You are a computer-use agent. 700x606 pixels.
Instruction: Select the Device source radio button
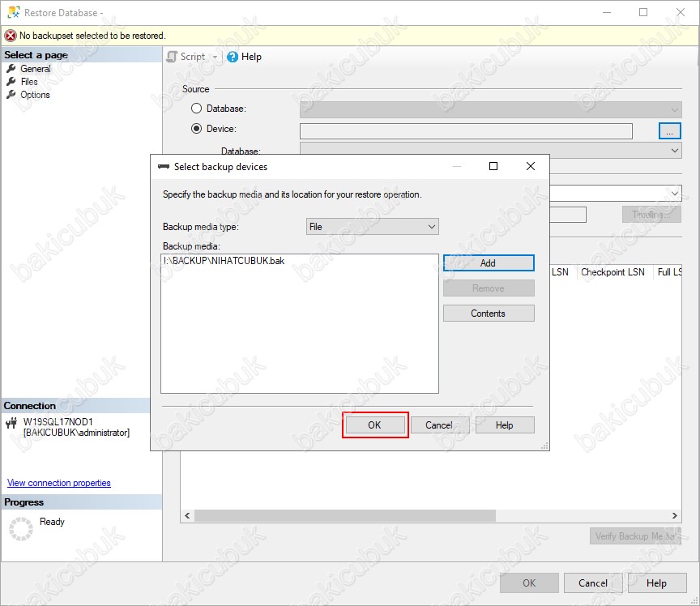tap(196, 129)
